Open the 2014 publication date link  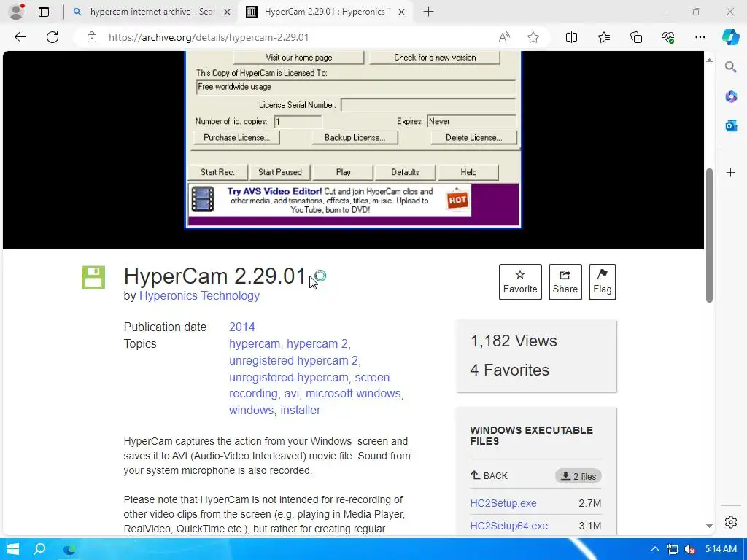coord(242,327)
